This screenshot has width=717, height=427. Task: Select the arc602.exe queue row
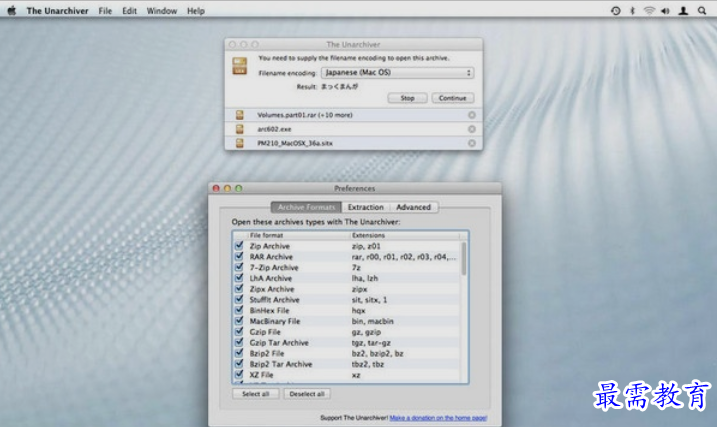pyautogui.click(x=353, y=129)
